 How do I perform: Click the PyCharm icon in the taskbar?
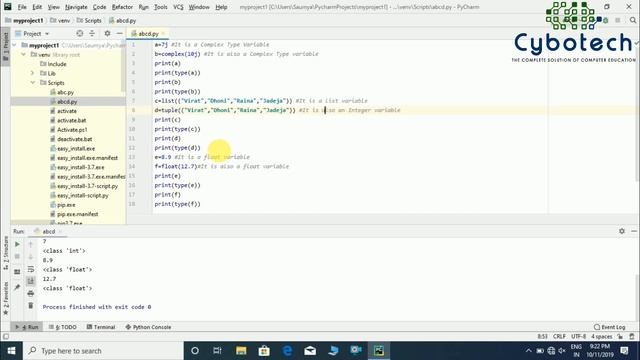click(x=379, y=351)
